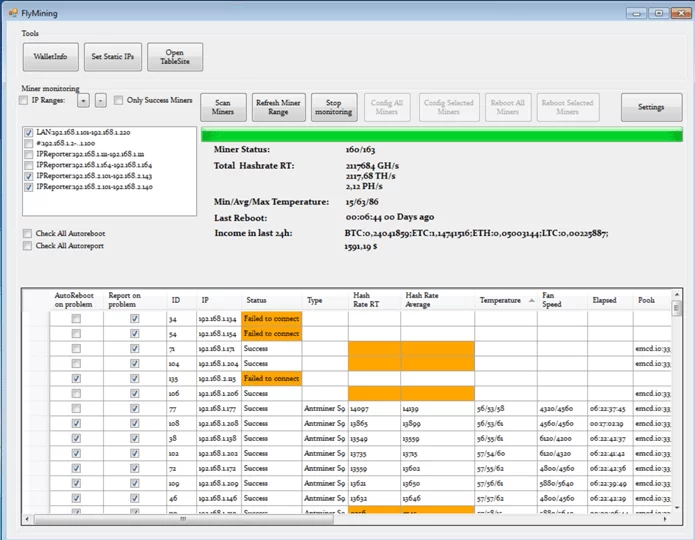Open the Settings dialog
The height and width of the screenshot is (540, 695).
tap(651, 107)
